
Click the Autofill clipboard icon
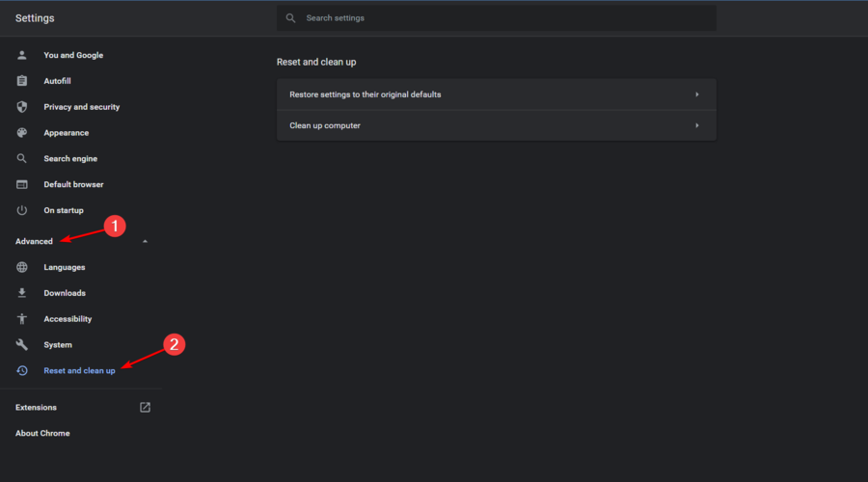point(21,81)
